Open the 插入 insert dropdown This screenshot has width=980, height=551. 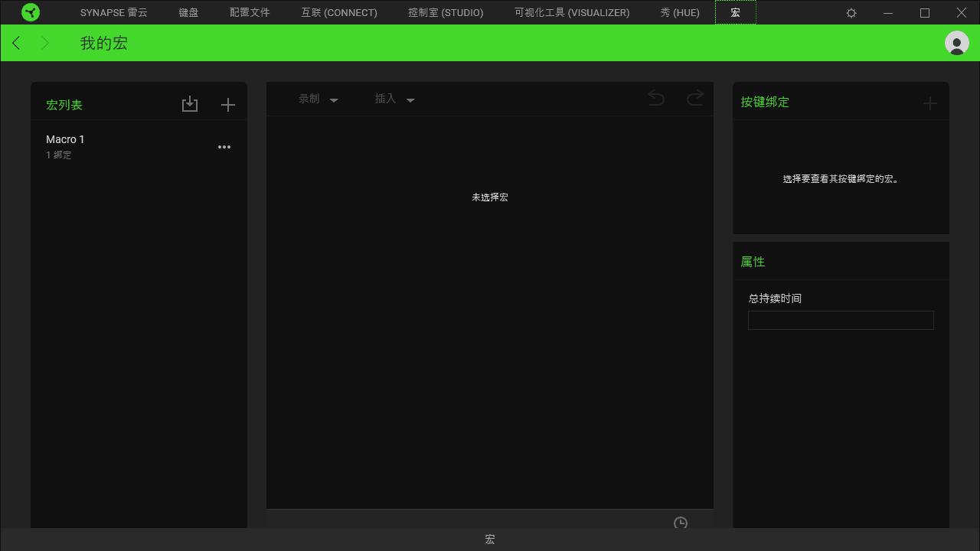coord(386,98)
